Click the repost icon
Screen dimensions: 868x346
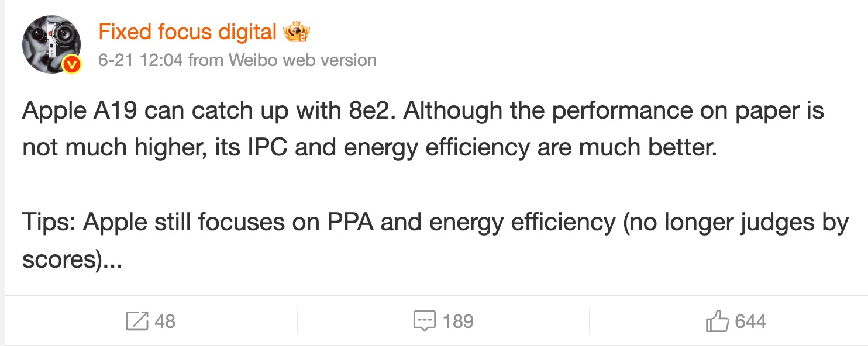(137, 321)
